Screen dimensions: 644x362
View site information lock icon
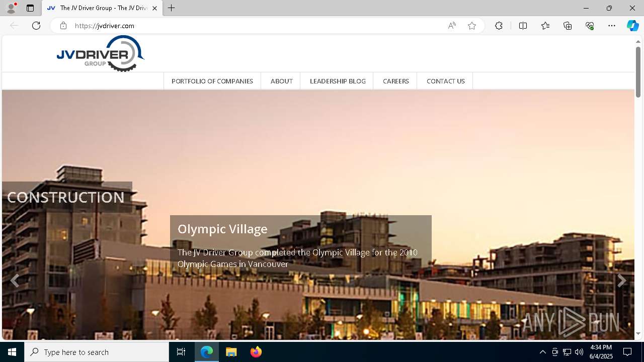click(x=63, y=26)
